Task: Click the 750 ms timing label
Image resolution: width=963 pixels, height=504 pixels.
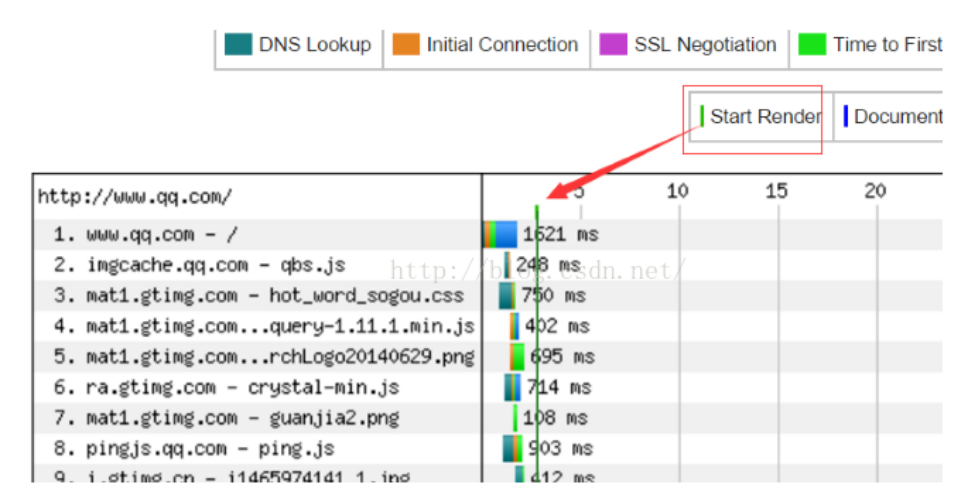Action: tap(553, 296)
